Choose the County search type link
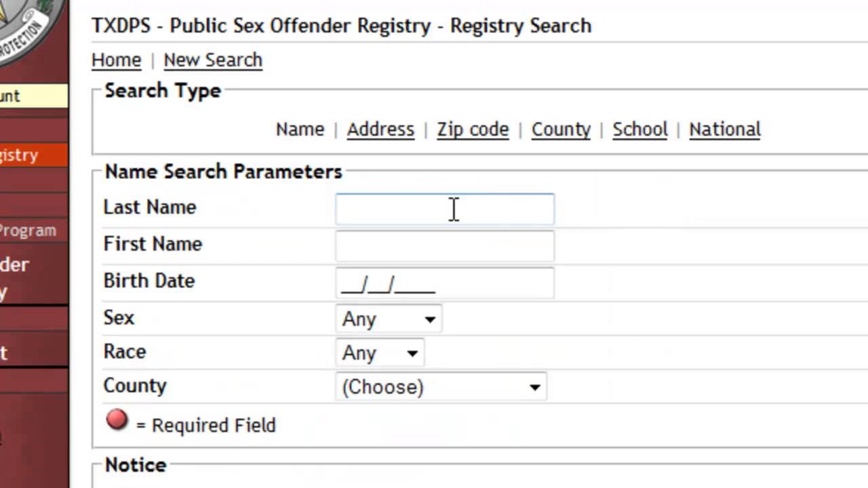The image size is (868, 488). pos(561,129)
